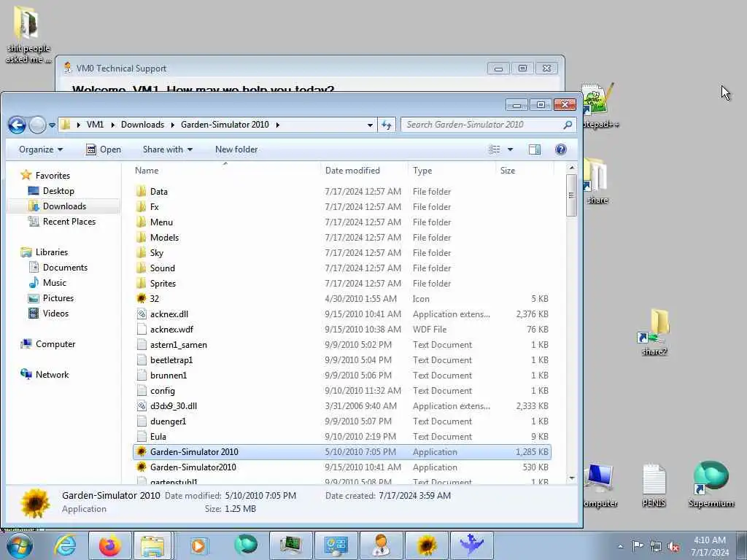Select Computer in the navigation pane
The image size is (747, 560).
click(x=47, y=344)
